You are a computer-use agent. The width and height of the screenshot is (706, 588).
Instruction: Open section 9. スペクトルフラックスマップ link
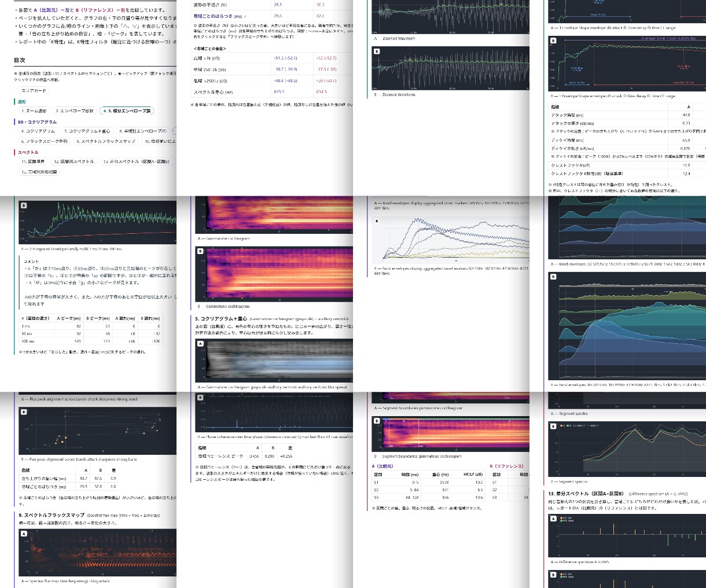coord(106,141)
